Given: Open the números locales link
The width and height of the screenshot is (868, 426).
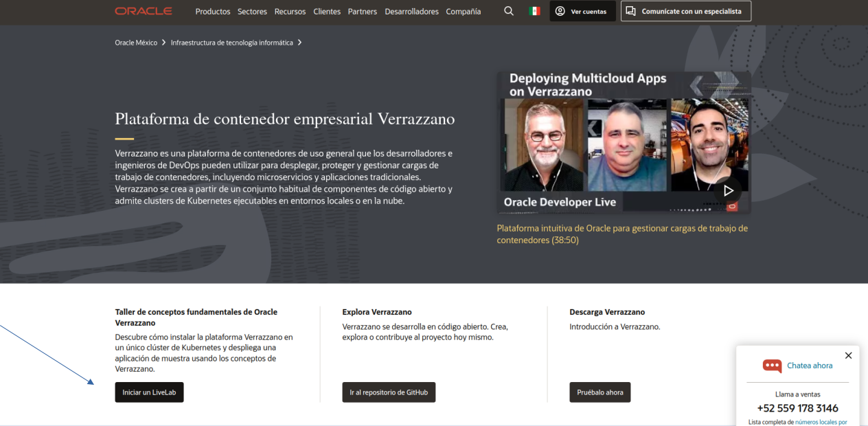Looking at the screenshot, I should 821,422.
